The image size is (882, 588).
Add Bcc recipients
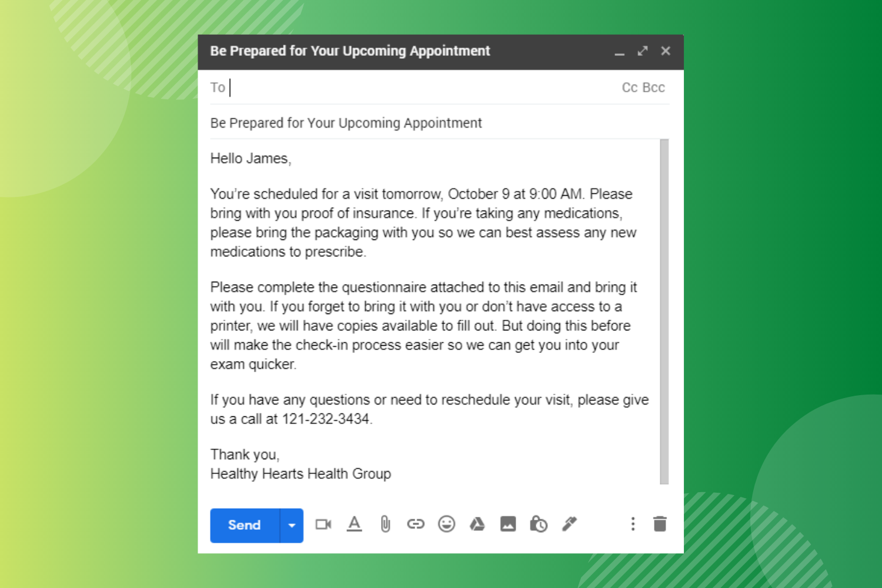point(654,88)
